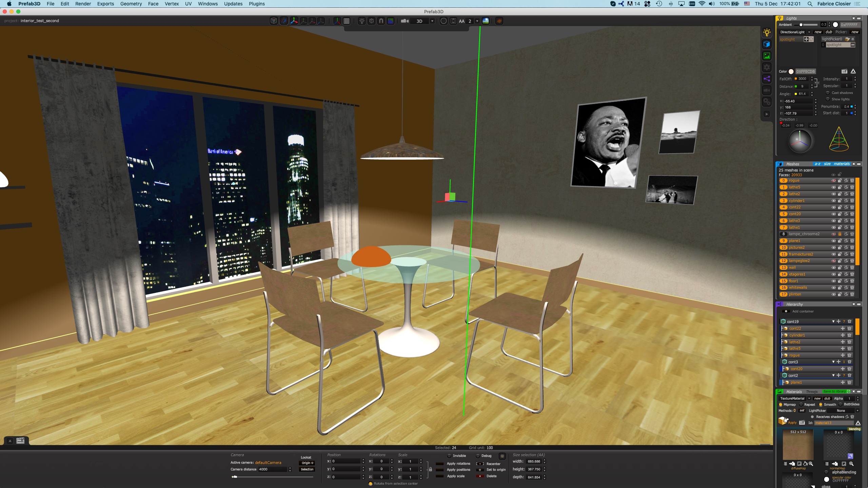This screenshot has height=488, width=868.
Task: Open the Materials panel from sidebar image icon
Action: [x=767, y=56]
